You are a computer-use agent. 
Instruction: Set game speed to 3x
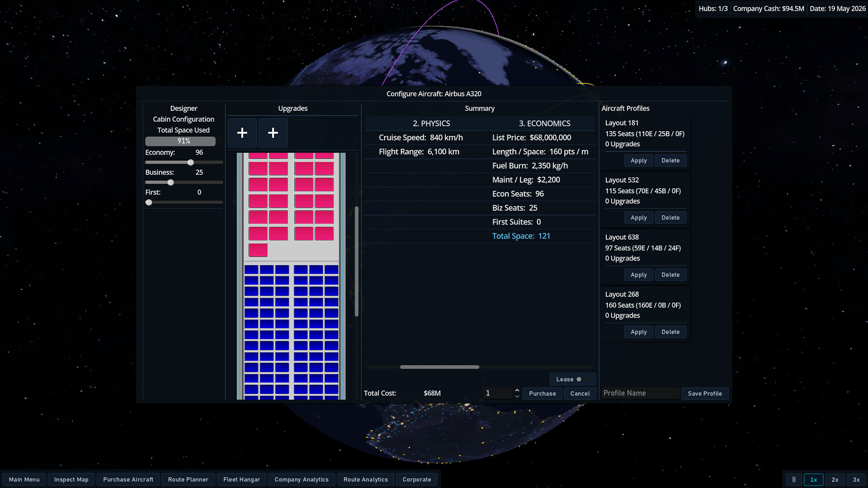pyautogui.click(x=856, y=479)
